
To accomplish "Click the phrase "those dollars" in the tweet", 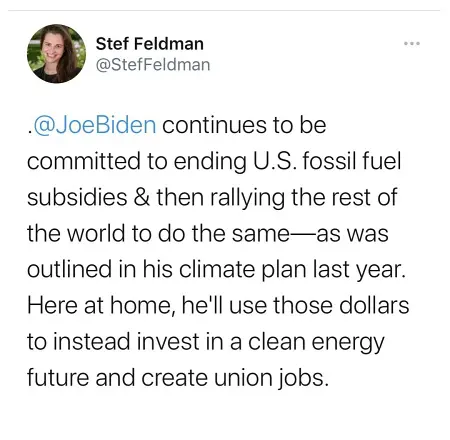I will coord(341,305).
